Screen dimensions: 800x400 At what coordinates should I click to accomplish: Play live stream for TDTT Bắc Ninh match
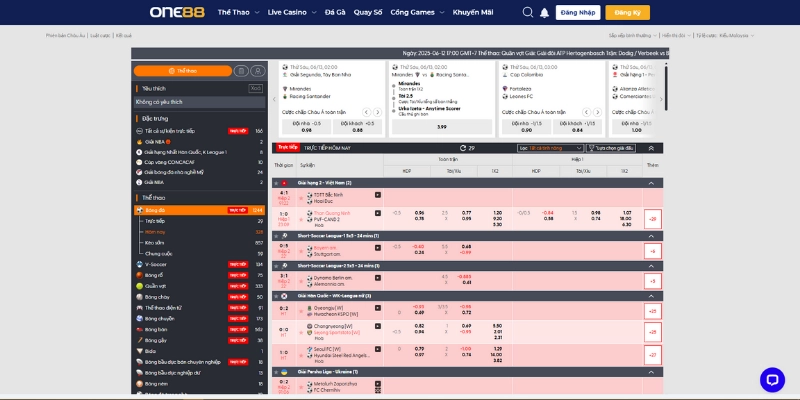click(378, 194)
